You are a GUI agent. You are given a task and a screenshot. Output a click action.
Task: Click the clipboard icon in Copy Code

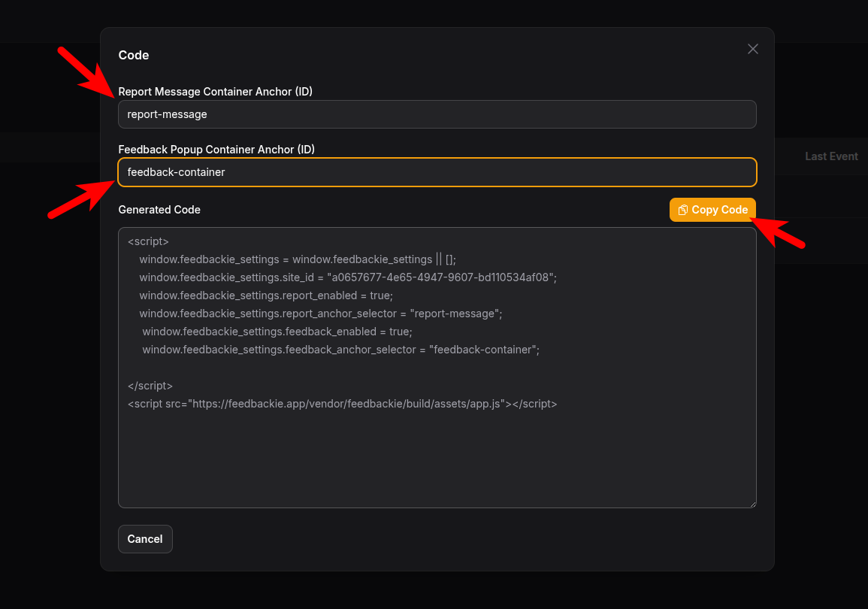(682, 211)
